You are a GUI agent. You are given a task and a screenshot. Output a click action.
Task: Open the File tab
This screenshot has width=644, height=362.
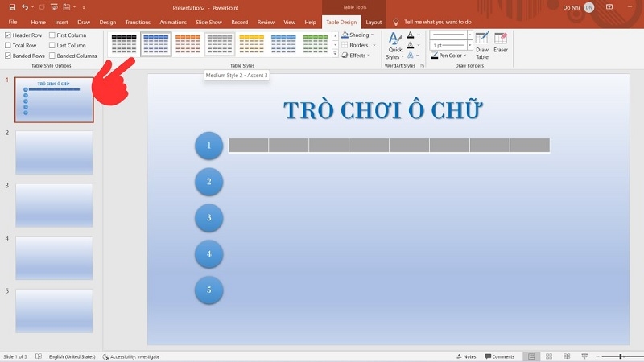point(13,22)
